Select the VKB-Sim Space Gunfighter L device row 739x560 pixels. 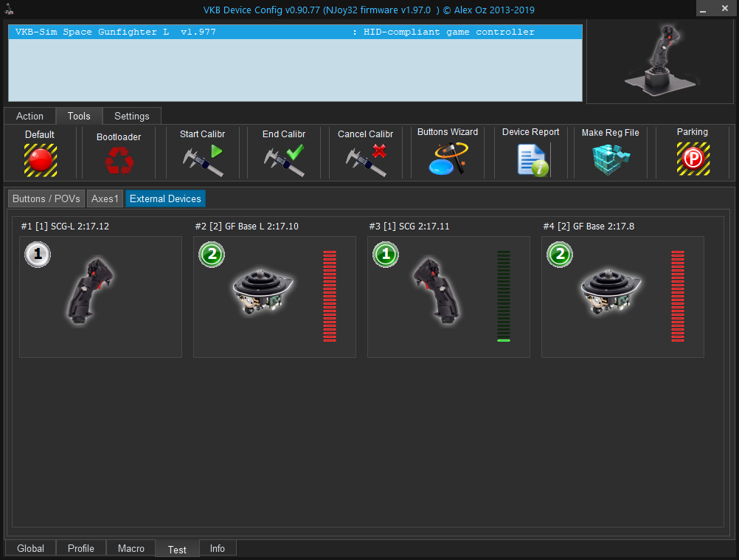point(295,32)
